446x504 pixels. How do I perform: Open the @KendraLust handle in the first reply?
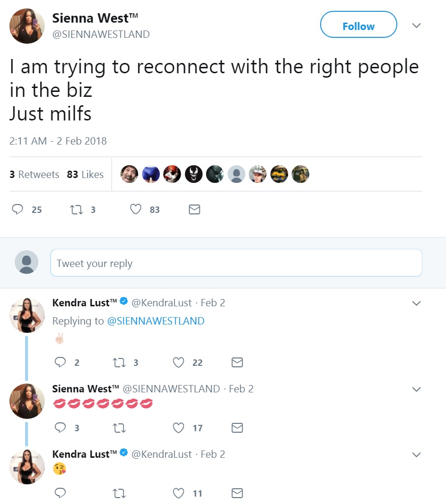162,303
